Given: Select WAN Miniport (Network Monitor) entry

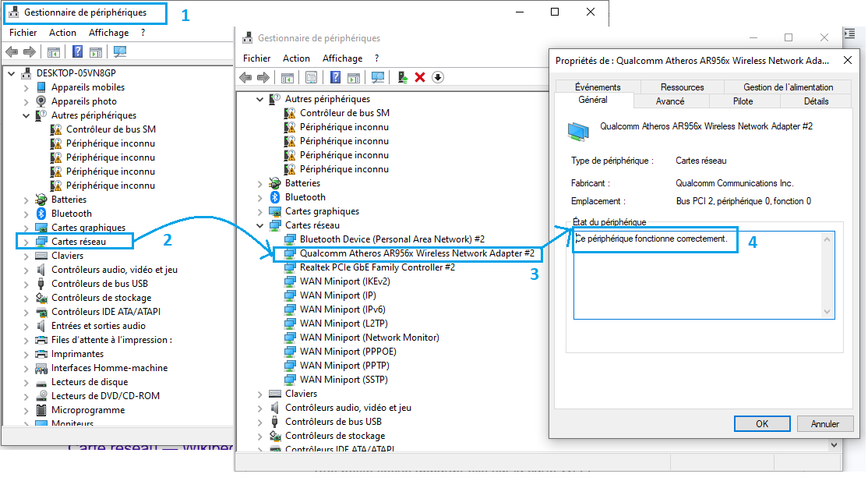Looking at the screenshot, I should click(x=369, y=338).
